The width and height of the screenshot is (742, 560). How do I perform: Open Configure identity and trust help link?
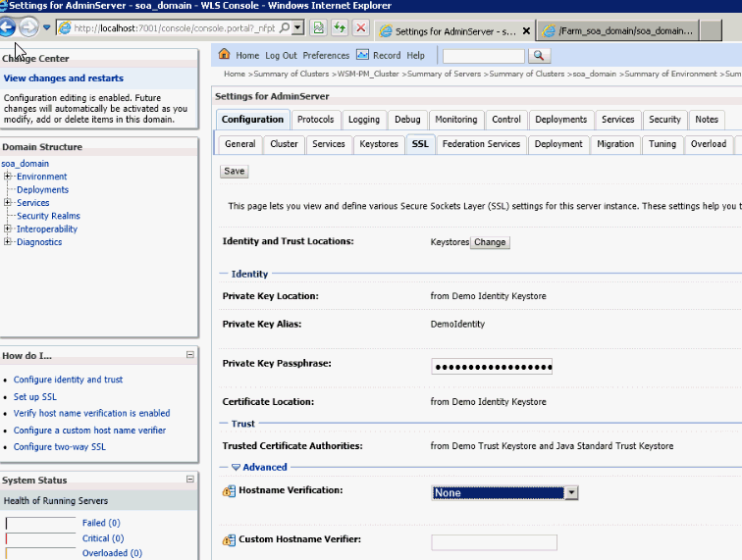pyautogui.click(x=68, y=380)
